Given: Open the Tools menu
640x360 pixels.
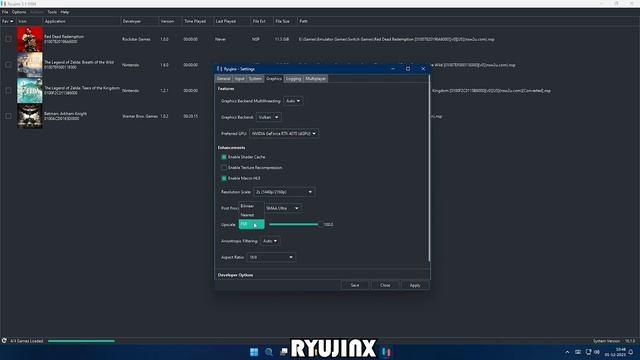Looking at the screenshot, I should 52,12.
